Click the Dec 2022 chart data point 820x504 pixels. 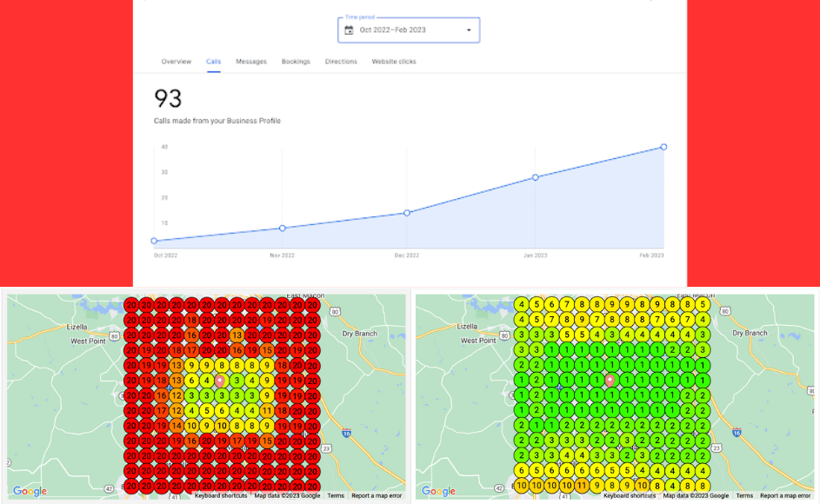click(x=407, y=213)
